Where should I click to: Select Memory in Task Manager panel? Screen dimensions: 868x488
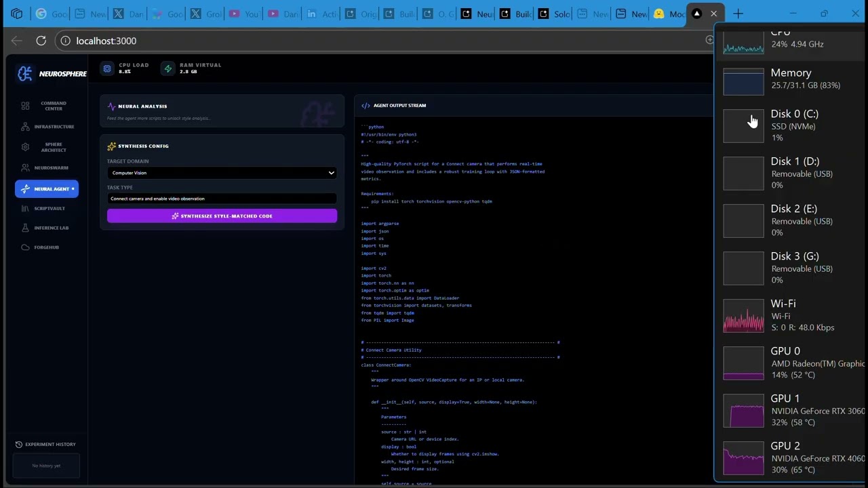click(791, 81)
